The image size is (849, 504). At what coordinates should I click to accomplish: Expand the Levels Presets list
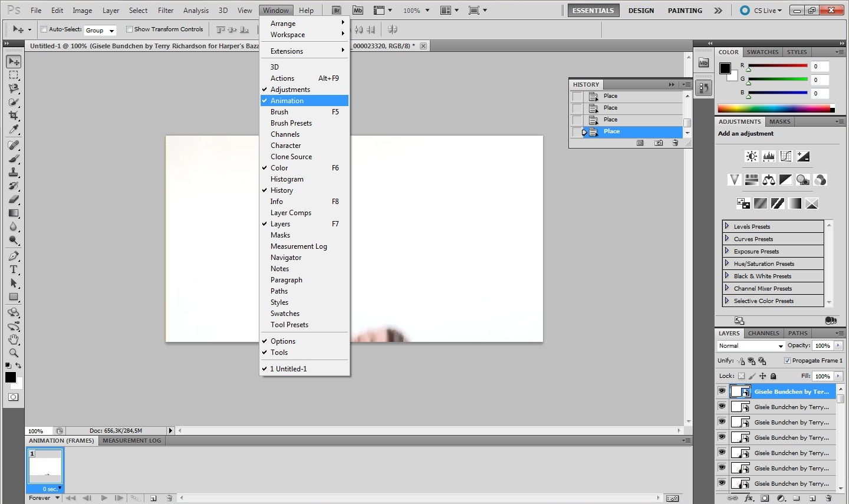coord(727,226)
